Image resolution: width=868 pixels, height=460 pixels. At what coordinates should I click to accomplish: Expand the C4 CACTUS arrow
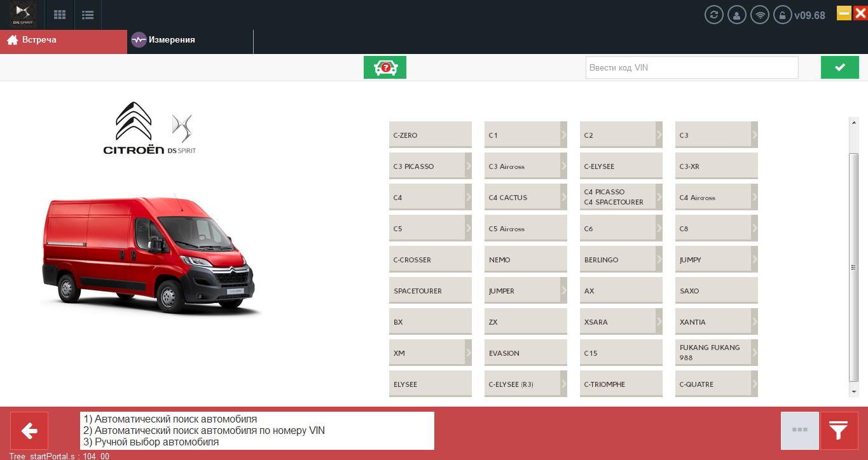click(x=563, y=197)
